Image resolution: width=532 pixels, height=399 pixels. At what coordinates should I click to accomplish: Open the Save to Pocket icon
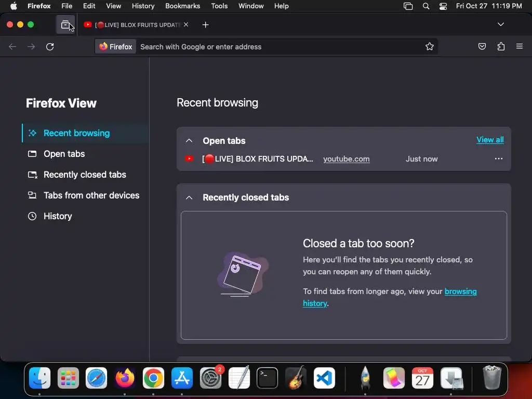[482, 46]
